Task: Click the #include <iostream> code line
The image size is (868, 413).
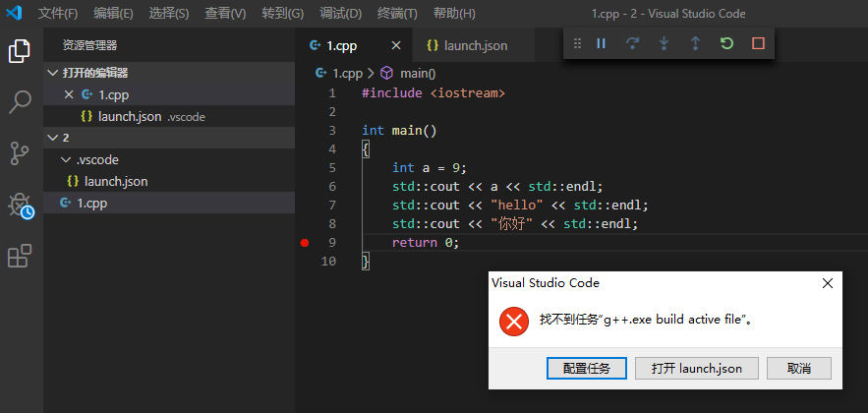Action: (434, 93)
